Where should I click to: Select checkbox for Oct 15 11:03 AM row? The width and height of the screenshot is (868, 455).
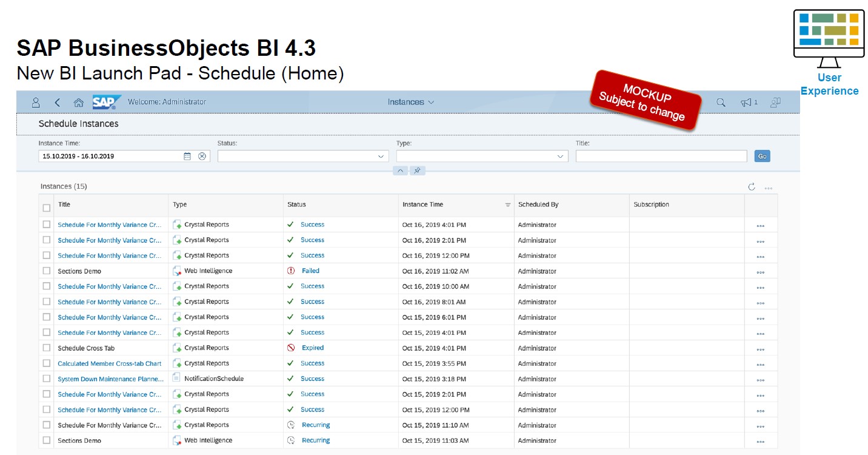[47, 440]
